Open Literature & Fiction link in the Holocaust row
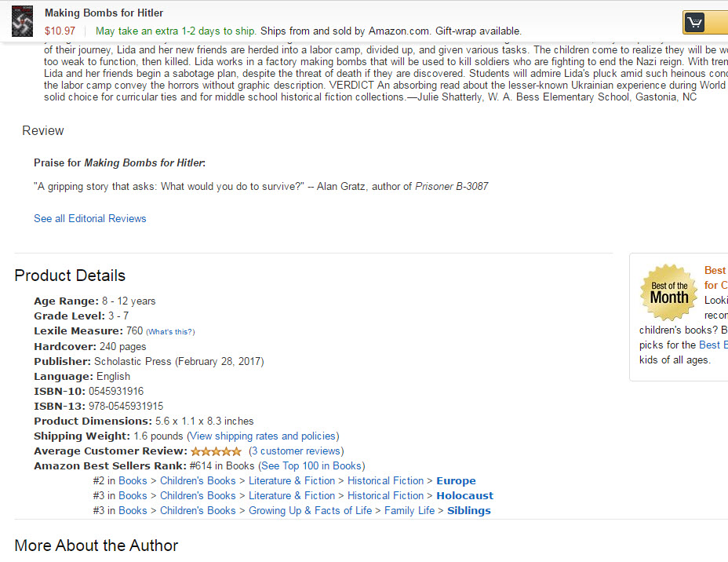 pyautogui.click(x=292, y=495)
